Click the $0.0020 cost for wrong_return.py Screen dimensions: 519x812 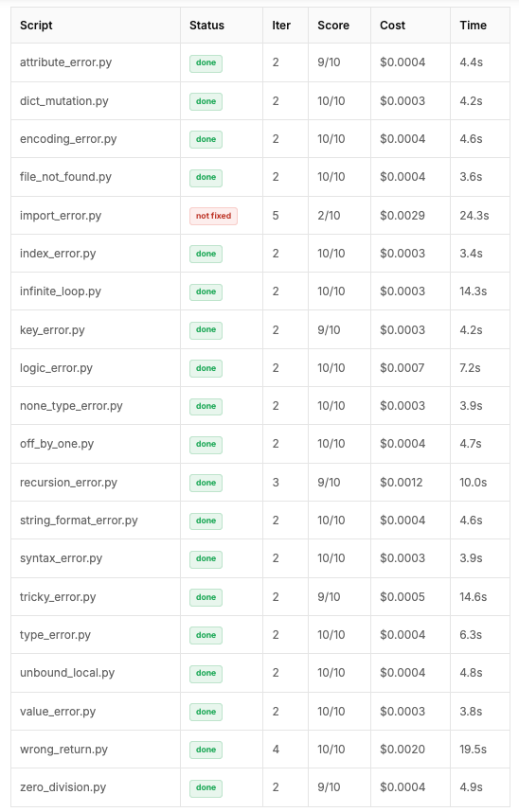tap(403, 749)
